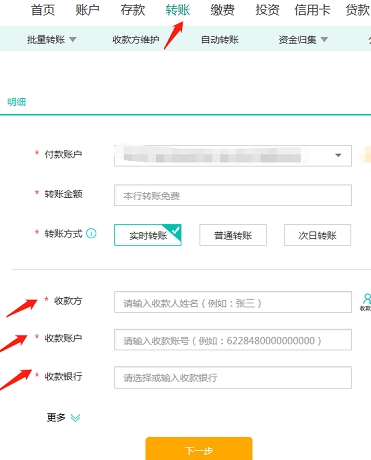Select 普通转账 transfer mode
The height and width of the screenshot is (460, 371).
(x=233, y=235)
